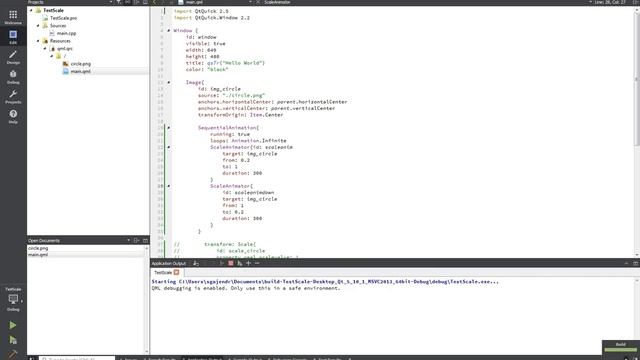This screenshot has width=640, height=360.
Task: Collapse the Resources folder
Action: [x=38, y=41]
